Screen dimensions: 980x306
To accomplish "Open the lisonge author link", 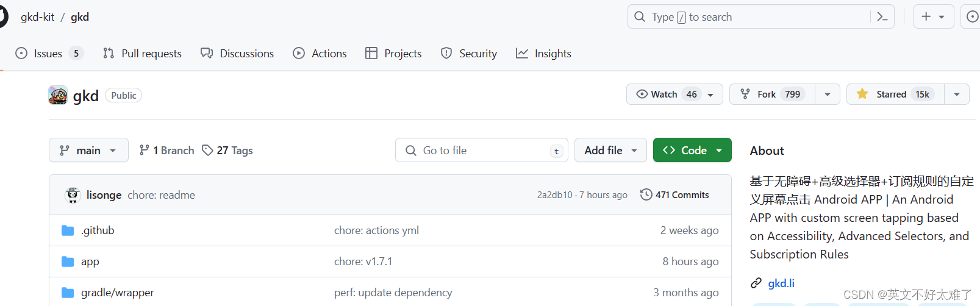I will click(x=104, y=195).
